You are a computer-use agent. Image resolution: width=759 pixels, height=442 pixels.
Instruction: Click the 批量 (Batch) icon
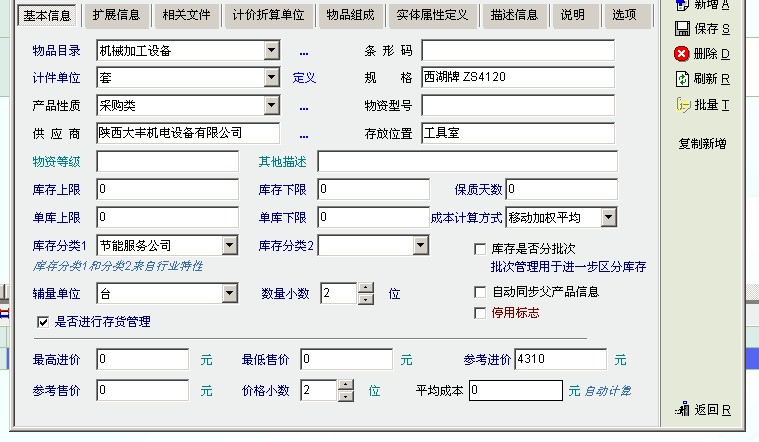coord(683,104)
